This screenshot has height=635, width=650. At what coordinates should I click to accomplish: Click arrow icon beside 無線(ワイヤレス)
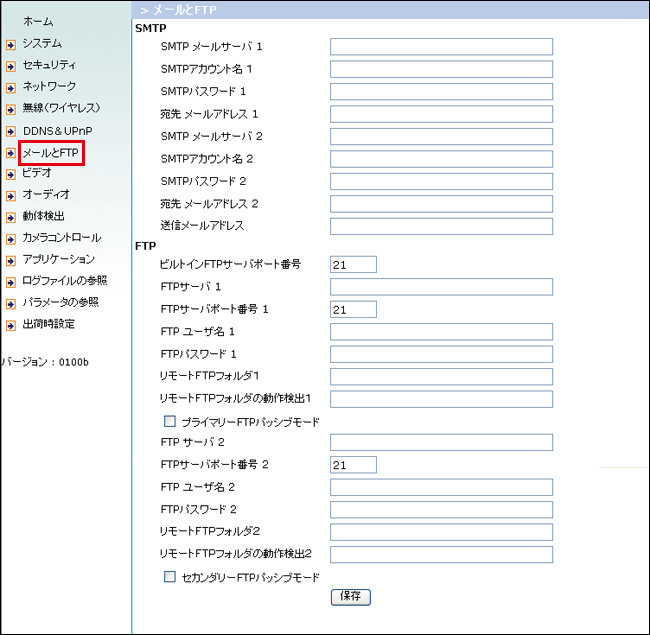click(x=11, y=109)
